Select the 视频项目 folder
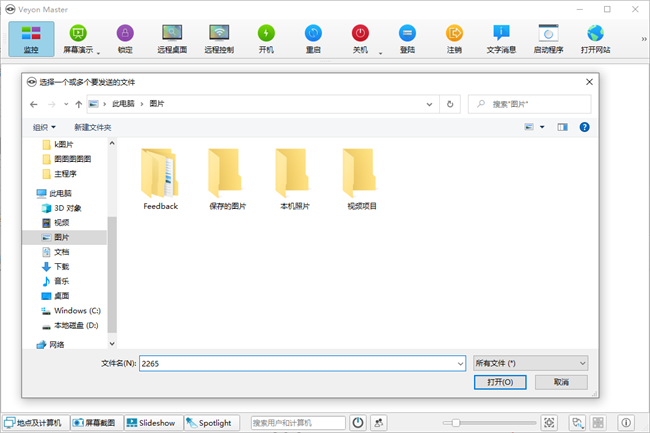This screenshot has width=650, height=433. point(361,179)
